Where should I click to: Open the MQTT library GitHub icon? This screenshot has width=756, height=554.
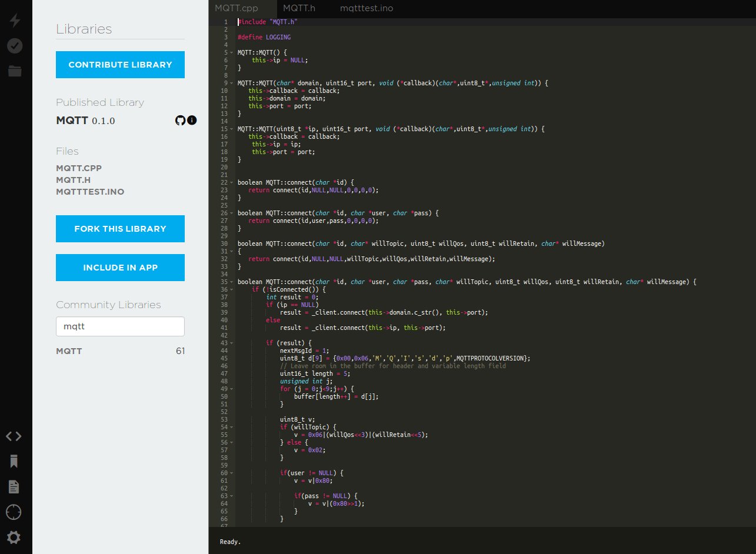(x=180, y=121)
